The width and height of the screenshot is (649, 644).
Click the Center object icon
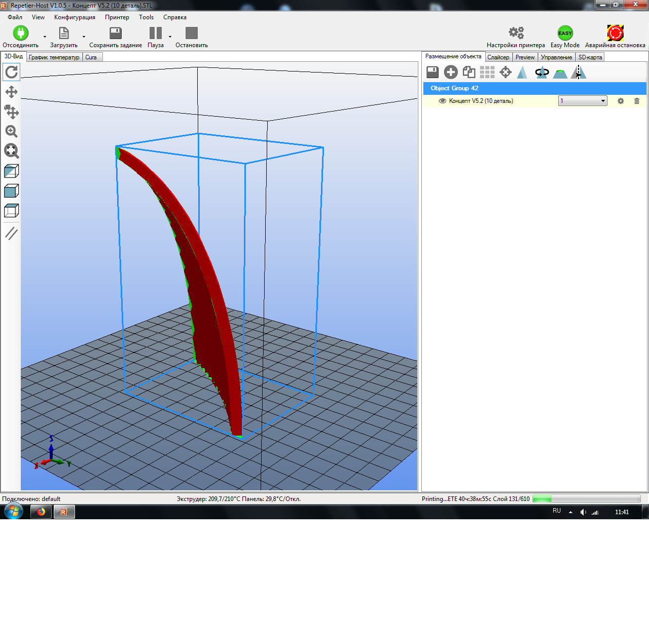coord(506,72)
